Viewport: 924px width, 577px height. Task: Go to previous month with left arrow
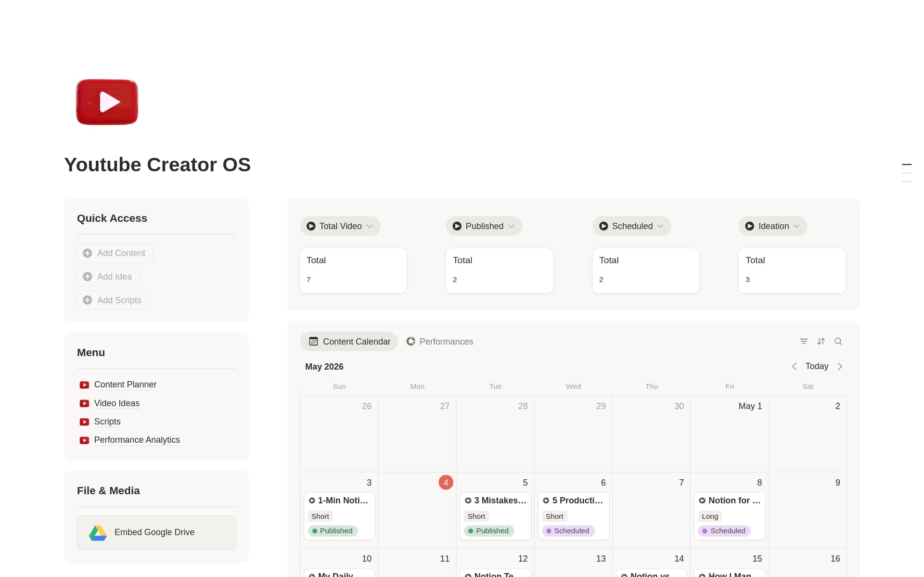point(795,367)
